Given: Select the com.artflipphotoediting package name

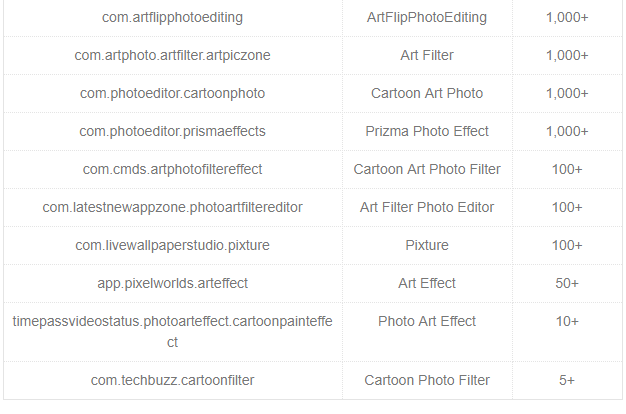Looking at the screenshot, I should [172, 18].
